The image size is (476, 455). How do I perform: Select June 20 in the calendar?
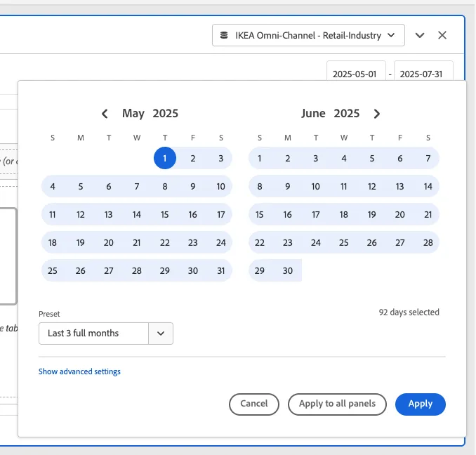(x=399, y=214)
